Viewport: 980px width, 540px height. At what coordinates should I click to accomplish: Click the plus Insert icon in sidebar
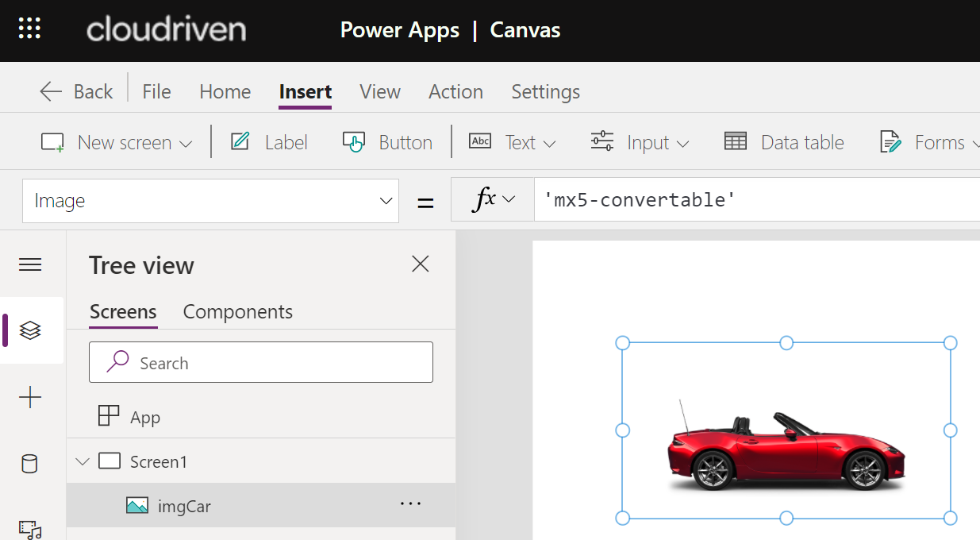[30, 397]
